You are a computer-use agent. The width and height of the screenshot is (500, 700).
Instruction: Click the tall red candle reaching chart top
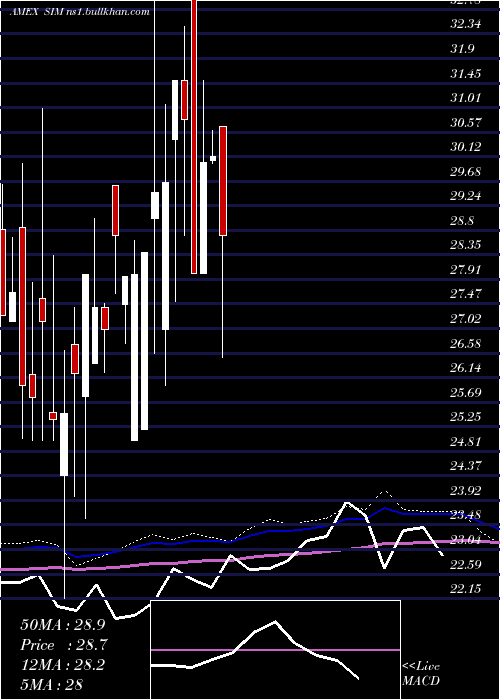pos(194,137)
